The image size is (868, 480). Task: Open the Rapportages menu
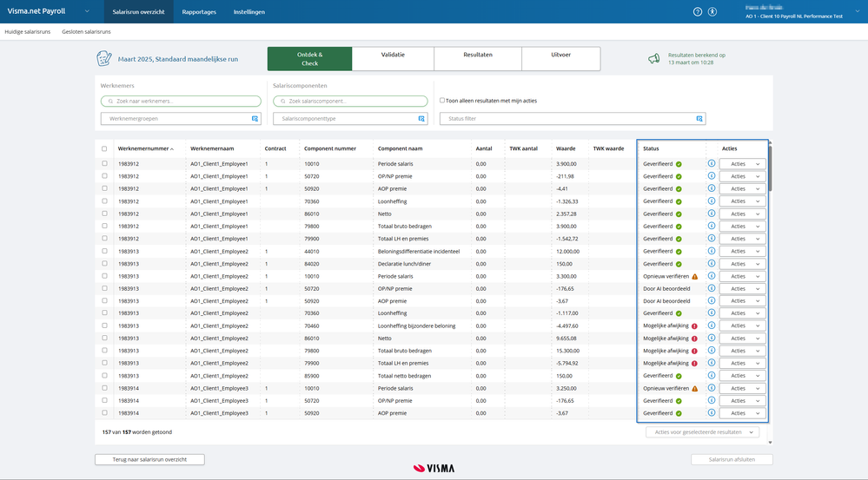199,11
